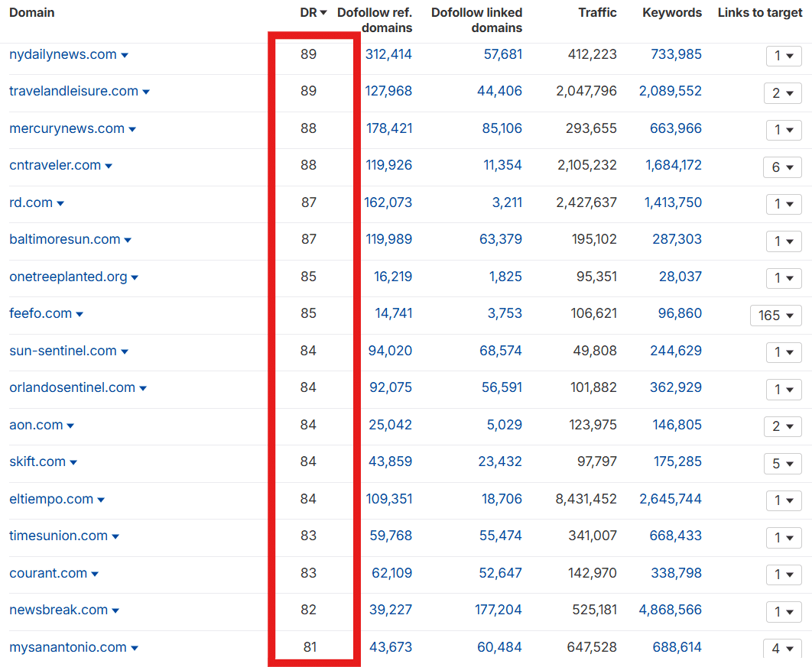Click dofollow ref. domains 312,414 for nydailynews.com
Image resolution: width=812 pixels, height=667 pixels.
click(x=388, y=54)
